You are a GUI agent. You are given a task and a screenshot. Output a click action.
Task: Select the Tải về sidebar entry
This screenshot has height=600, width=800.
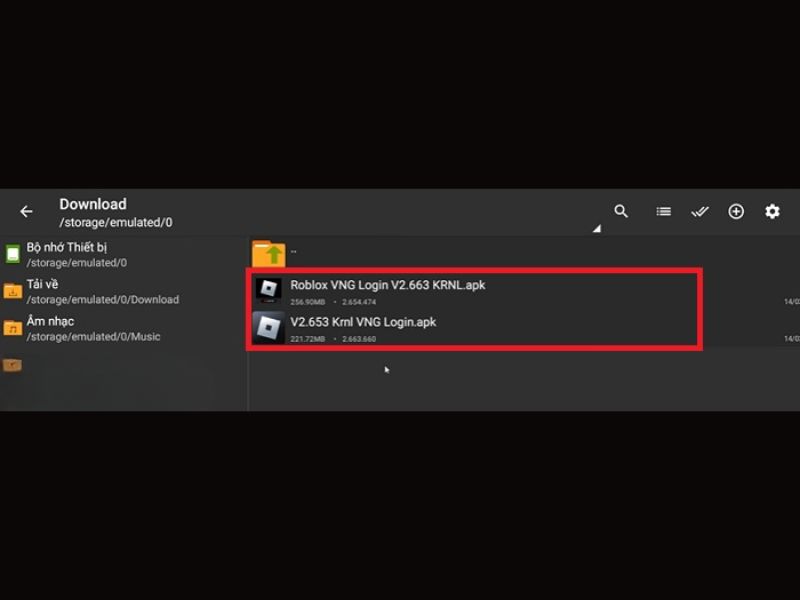(123, 291)
